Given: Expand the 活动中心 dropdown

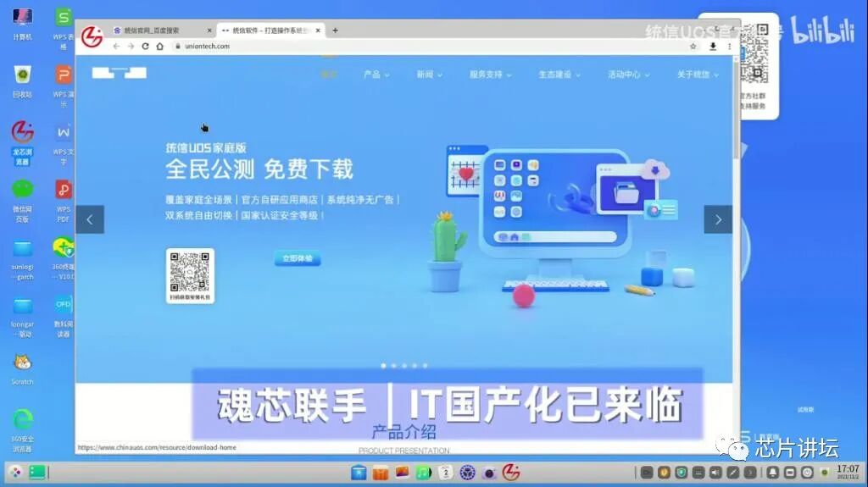Looking at the screenshot, I should 628,75.
